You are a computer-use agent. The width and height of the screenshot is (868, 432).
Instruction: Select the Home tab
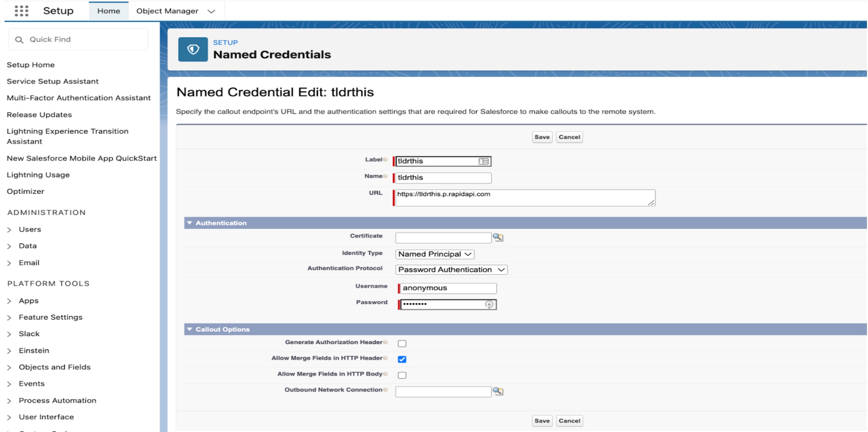(108, 11)
